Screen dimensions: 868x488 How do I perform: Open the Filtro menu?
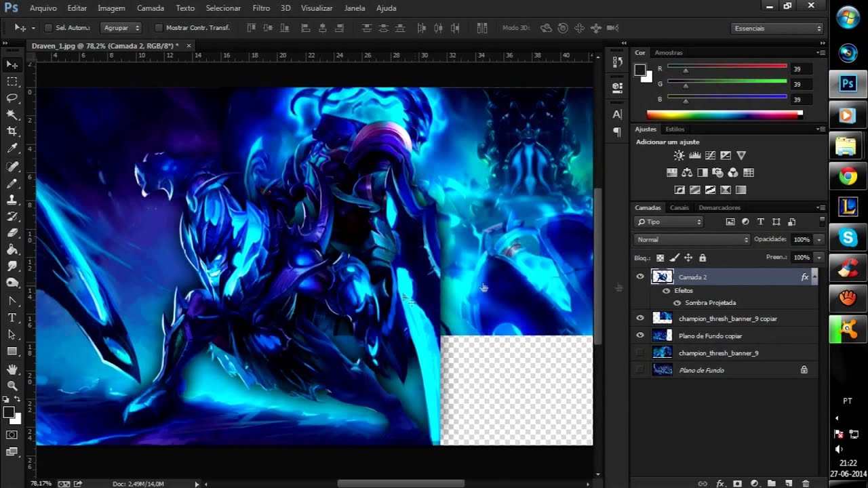261,8
